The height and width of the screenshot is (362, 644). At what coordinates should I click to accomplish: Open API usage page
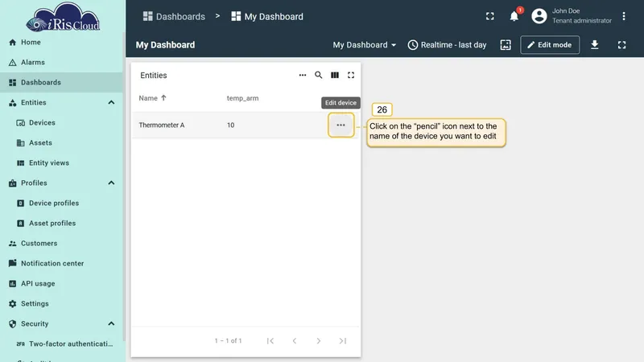(x=62, y=284)
